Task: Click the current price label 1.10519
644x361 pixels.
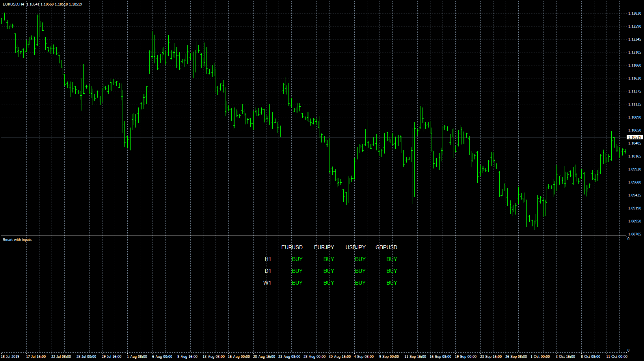Action: [x=635, y=137]
